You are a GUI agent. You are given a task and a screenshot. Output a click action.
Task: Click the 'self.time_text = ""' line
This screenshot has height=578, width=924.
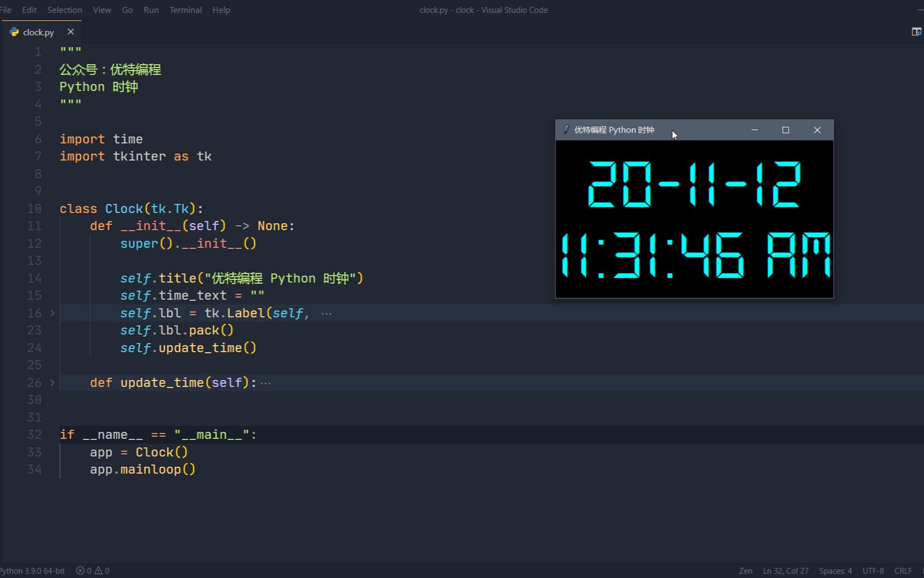click(192, 295)
